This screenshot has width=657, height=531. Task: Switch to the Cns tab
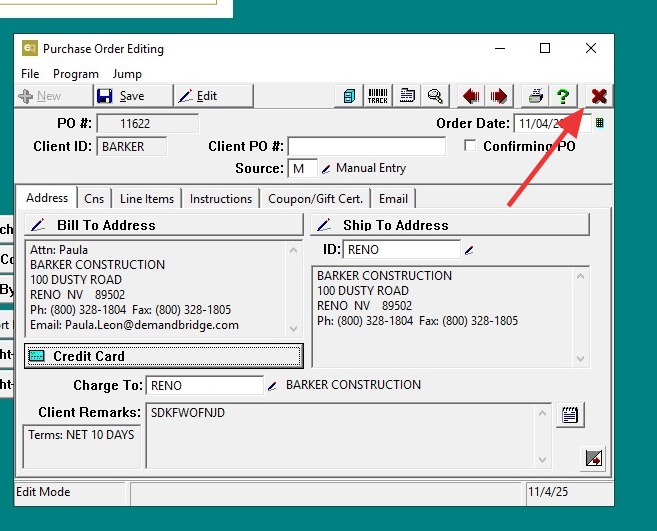pos(94,199)
